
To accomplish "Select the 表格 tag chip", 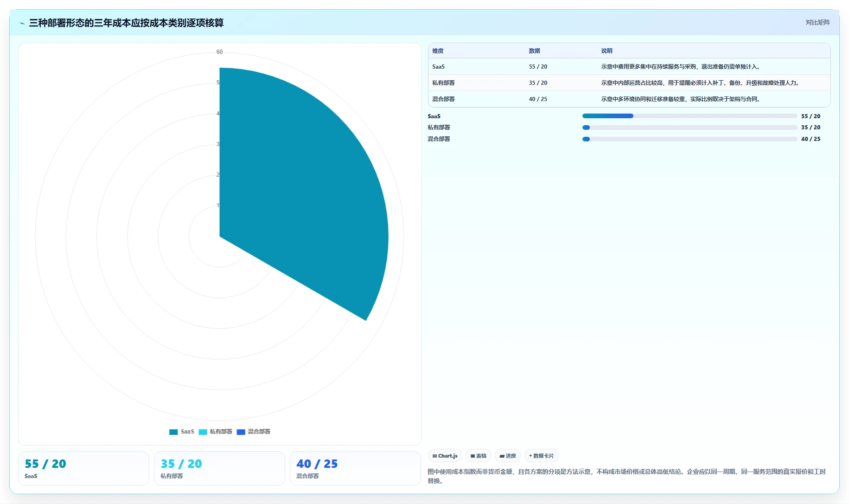I will (x=478, y=456).
